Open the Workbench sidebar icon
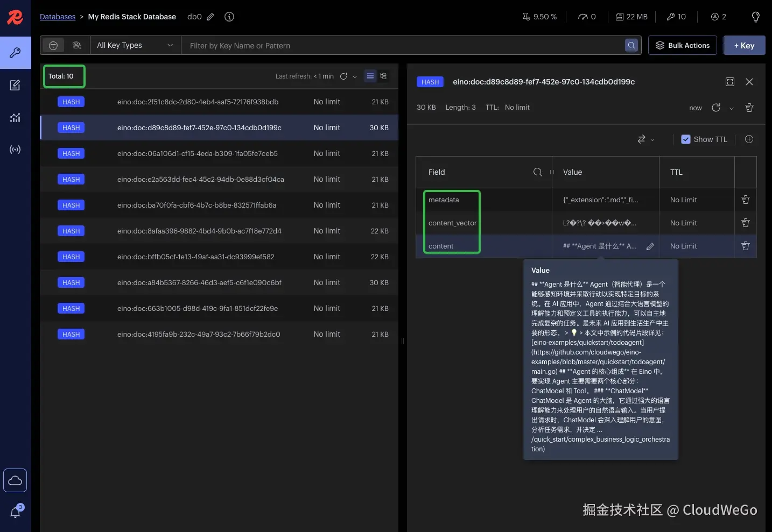Viewport: 772px width, 532px height. click(x=15, y=85)
